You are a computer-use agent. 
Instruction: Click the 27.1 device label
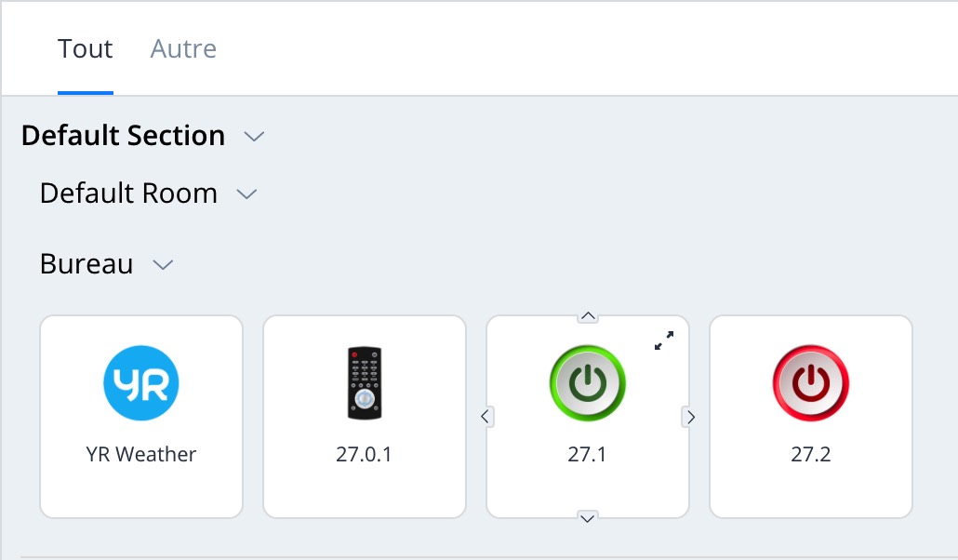click(588, 455)
